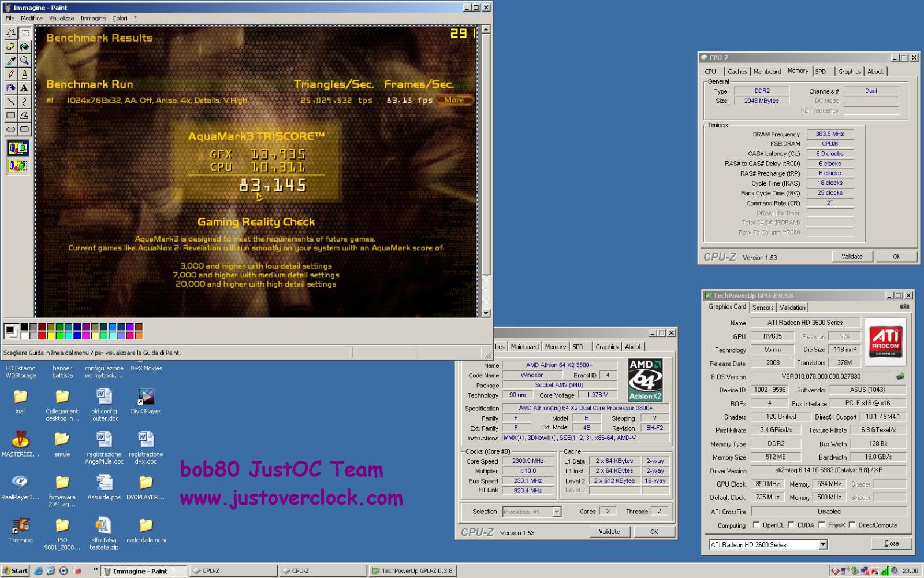Open the Colori menu in Paint
This screenshot has height=578, width=924.
point(120,18)
